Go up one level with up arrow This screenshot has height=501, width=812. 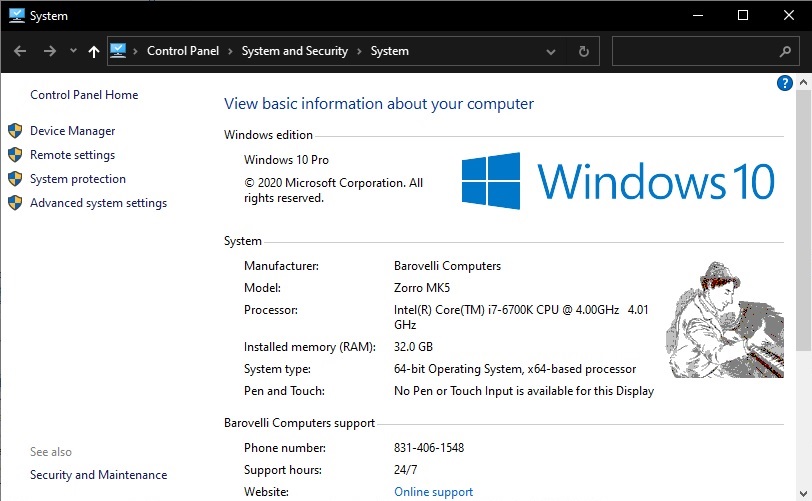[x=94, y=51]
